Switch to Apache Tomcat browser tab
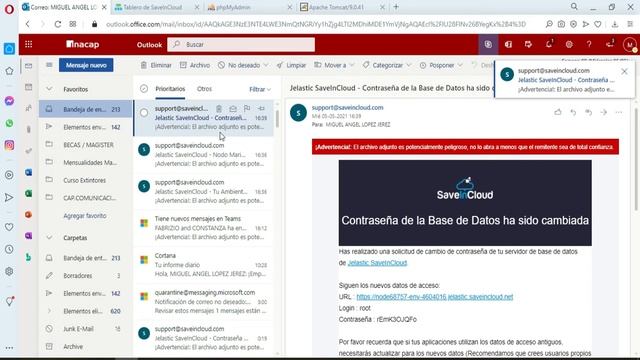Image resolution: width=640 pixels, height=360 pixels. [x=342, y=7]
